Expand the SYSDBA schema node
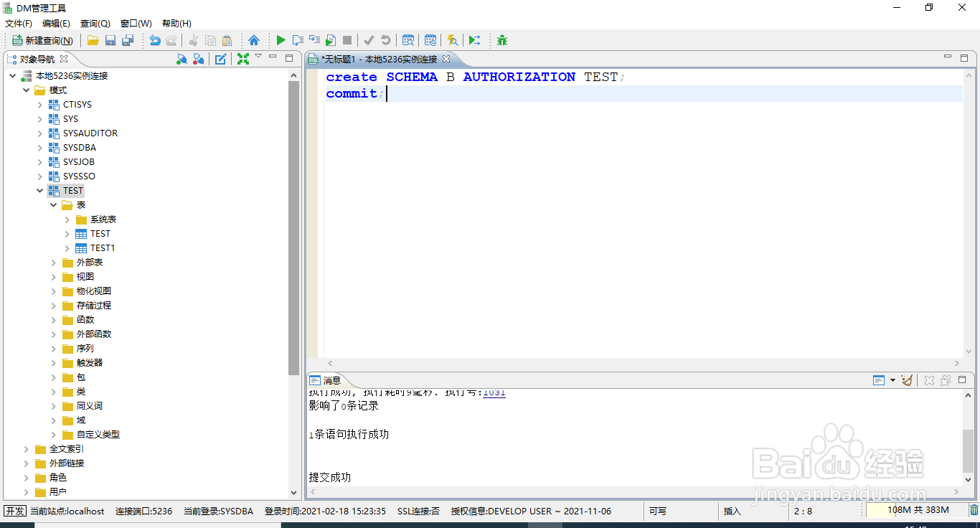The height and width of the screenshot is (528, 980). [x=39, y=147]
